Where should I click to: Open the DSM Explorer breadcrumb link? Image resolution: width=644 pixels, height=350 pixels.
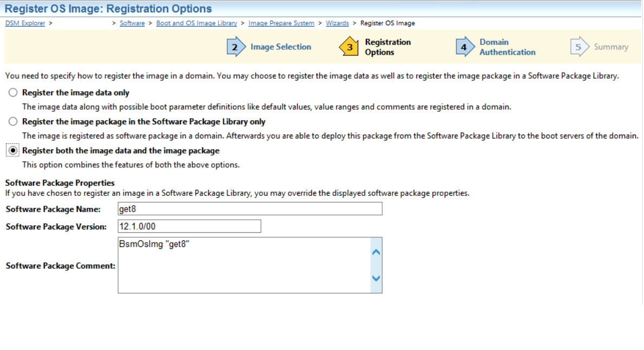tap(25, 23)
